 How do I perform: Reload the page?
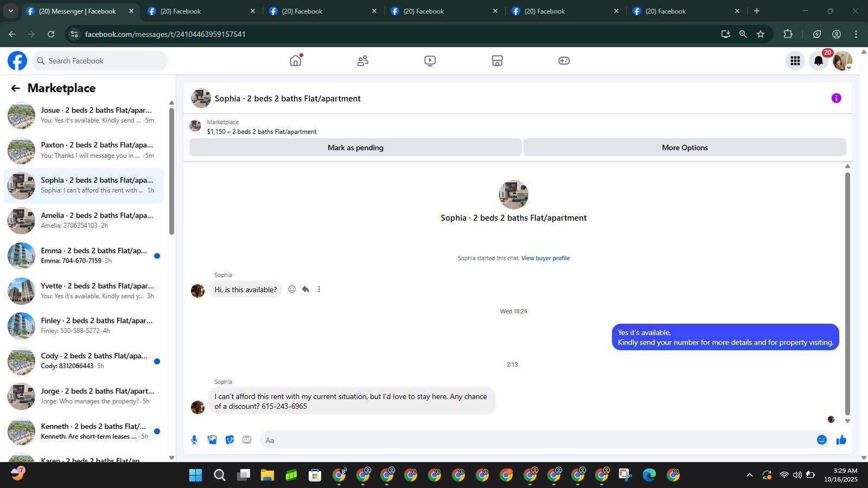coord(51,34)
